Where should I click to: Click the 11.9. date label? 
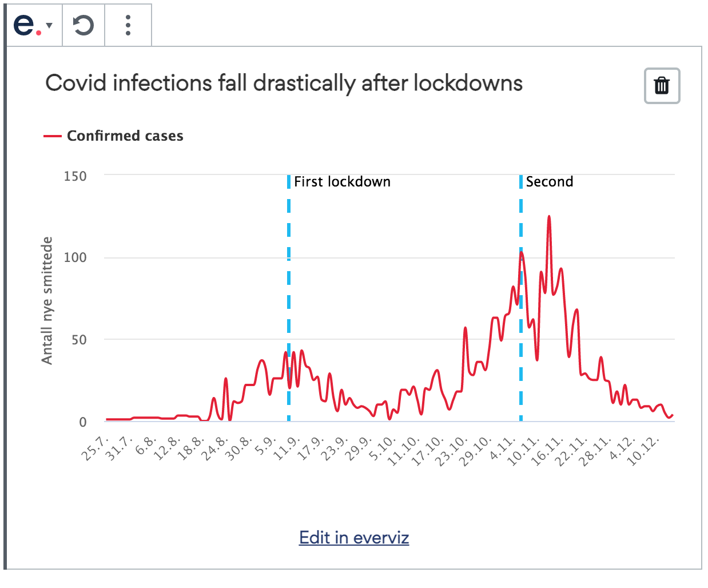pyautogui.click(x=287, y=448)
